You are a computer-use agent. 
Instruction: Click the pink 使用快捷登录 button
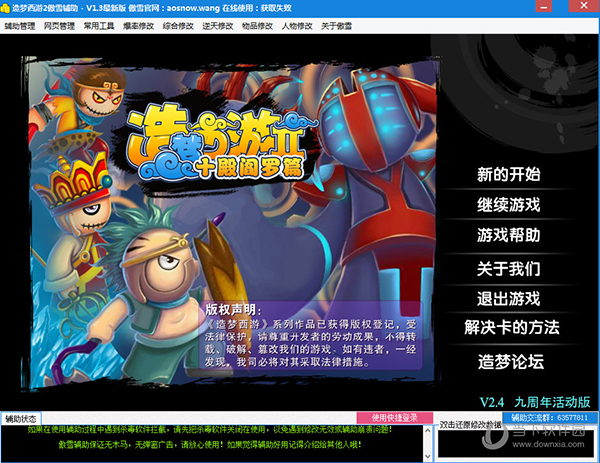[395, 417]
